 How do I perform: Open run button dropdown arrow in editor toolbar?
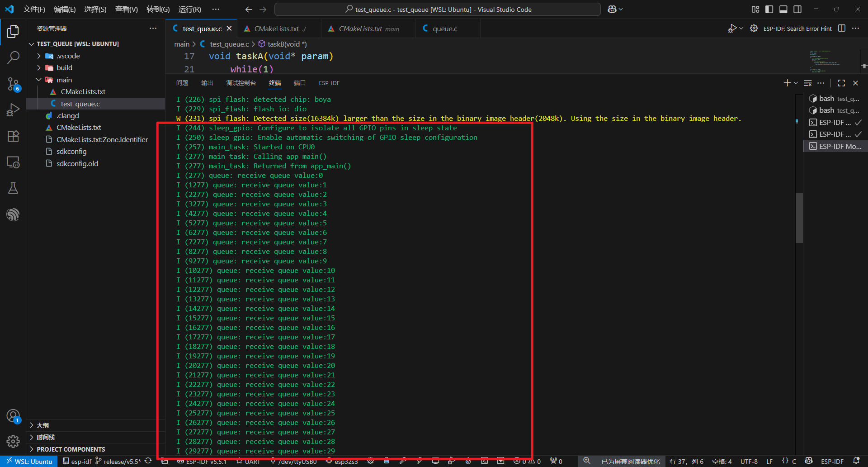[x=741, y=29]
